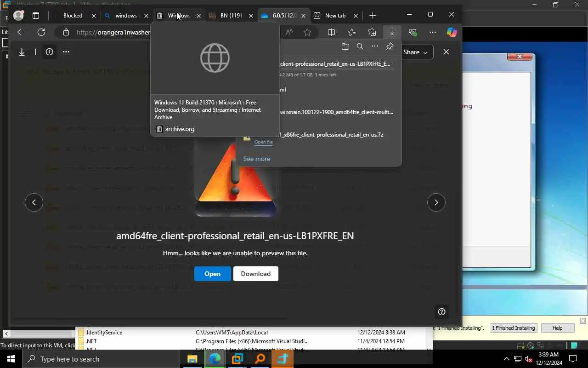Click the horizontal scrollbar left arrow
Screen dimensions: 588x368
[x=6, y=333]
